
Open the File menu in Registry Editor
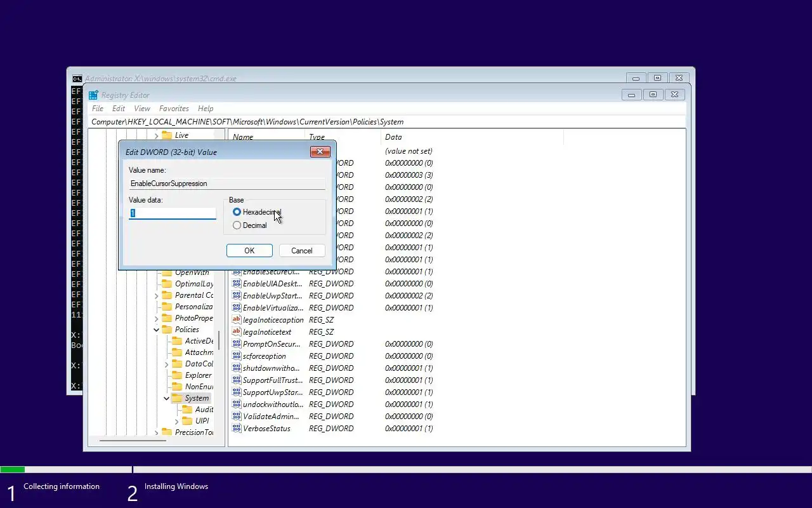tap(98, 109)
